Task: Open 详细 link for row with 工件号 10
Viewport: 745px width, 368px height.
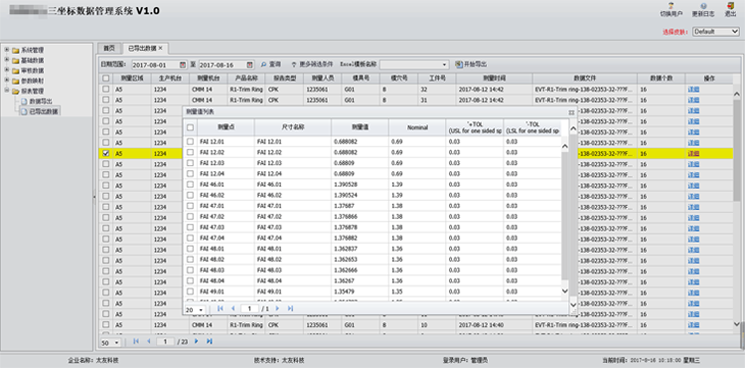Action: (693, 325)
